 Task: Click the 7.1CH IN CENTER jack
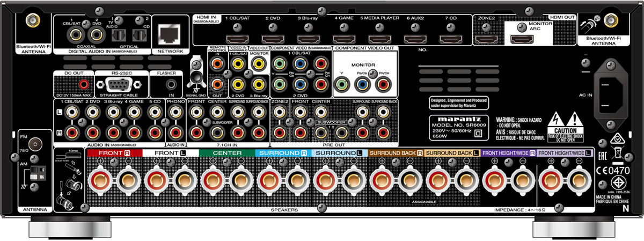click(217, 112)
